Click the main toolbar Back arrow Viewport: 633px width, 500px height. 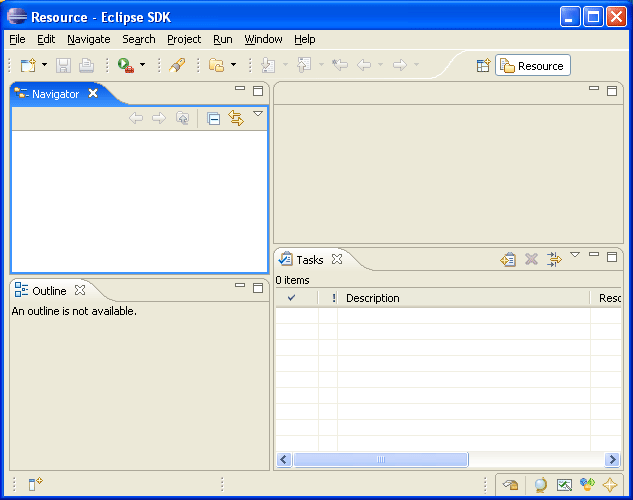(x=364, y=65)
